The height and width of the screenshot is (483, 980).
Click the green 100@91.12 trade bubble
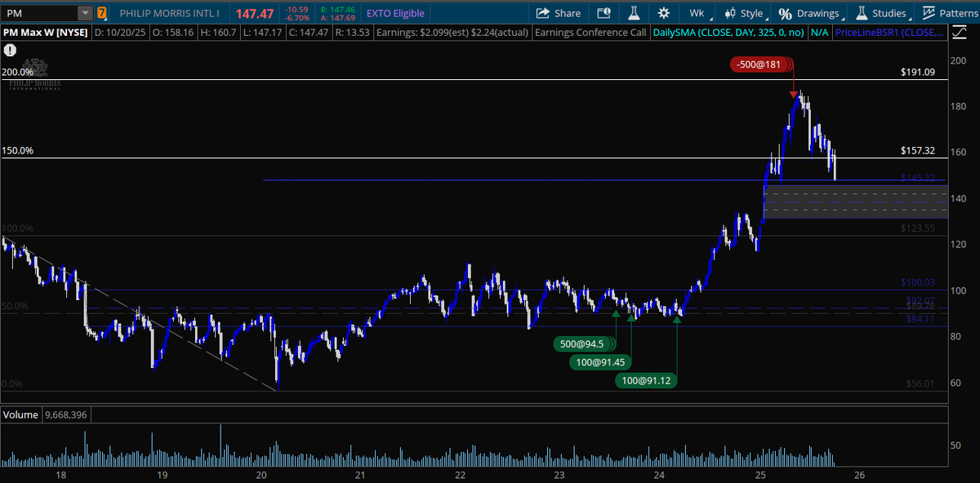coord(647,379)
